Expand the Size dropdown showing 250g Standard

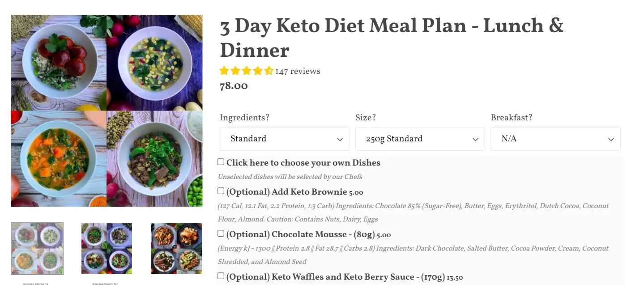pos(420,139)
